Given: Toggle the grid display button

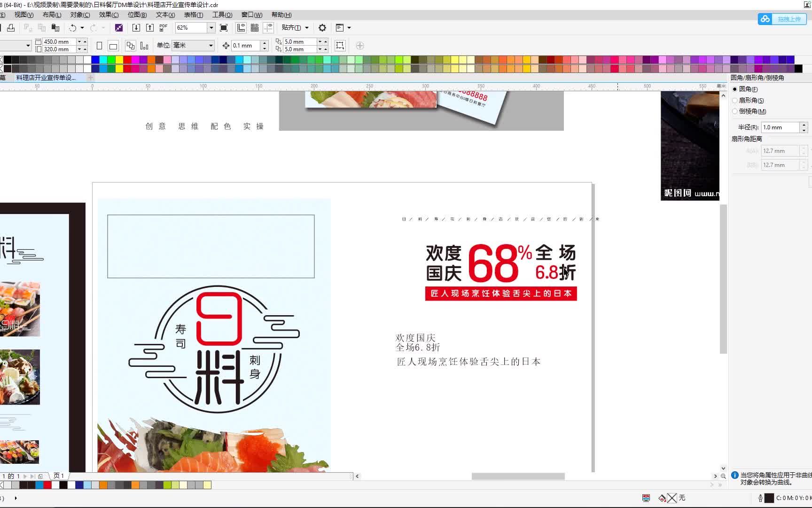Looking at the screenshot, I should click(x=255, y=28).
